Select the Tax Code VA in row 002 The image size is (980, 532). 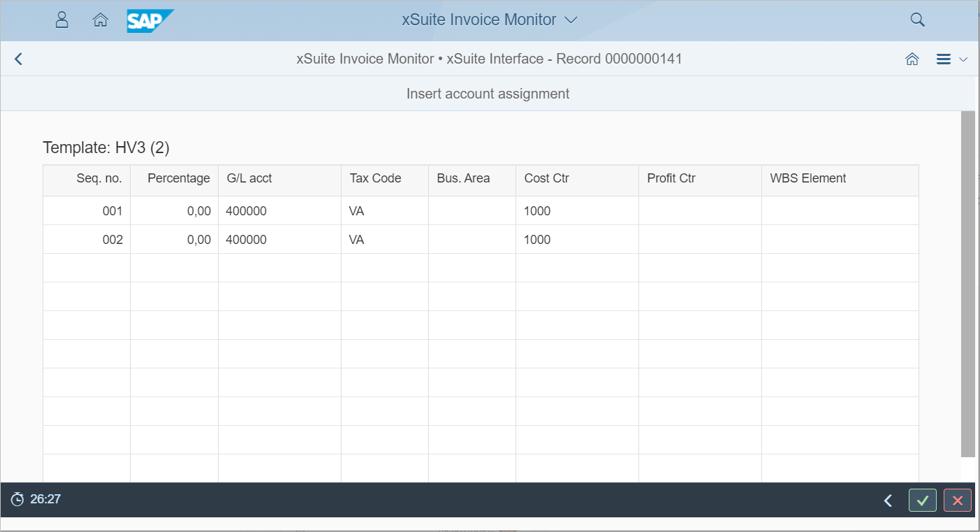pyautogui.click(x=357, y=240)
